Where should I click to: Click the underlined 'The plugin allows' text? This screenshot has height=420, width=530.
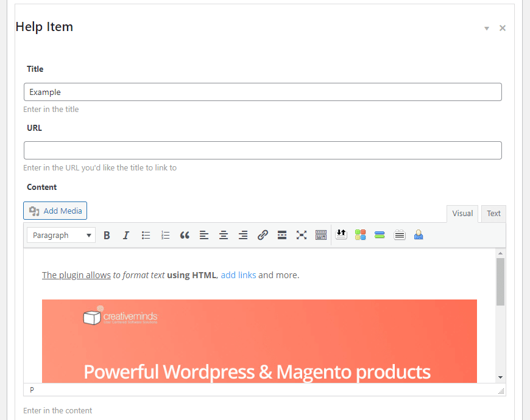(76, 275)
